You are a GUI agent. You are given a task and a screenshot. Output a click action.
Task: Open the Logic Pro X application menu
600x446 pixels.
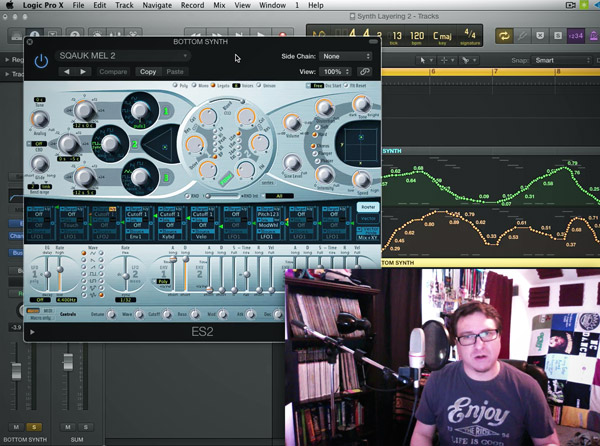43,5
